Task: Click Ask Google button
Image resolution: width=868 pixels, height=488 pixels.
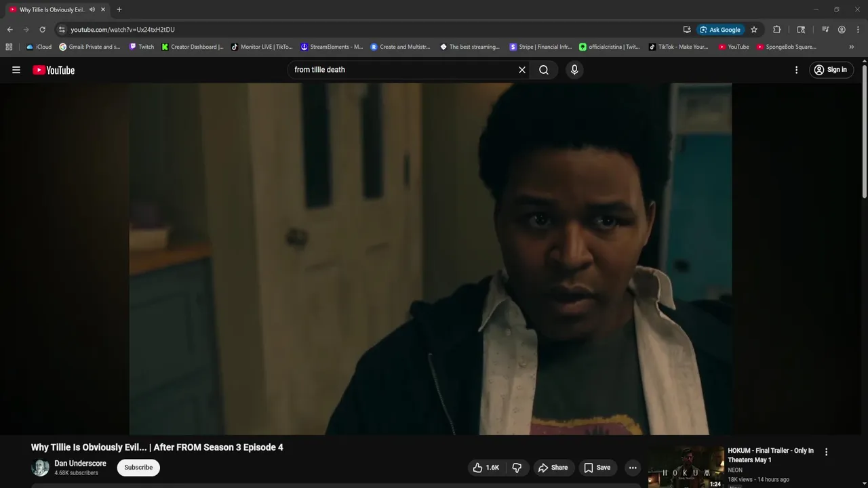Action: click(x=720, y=30)
